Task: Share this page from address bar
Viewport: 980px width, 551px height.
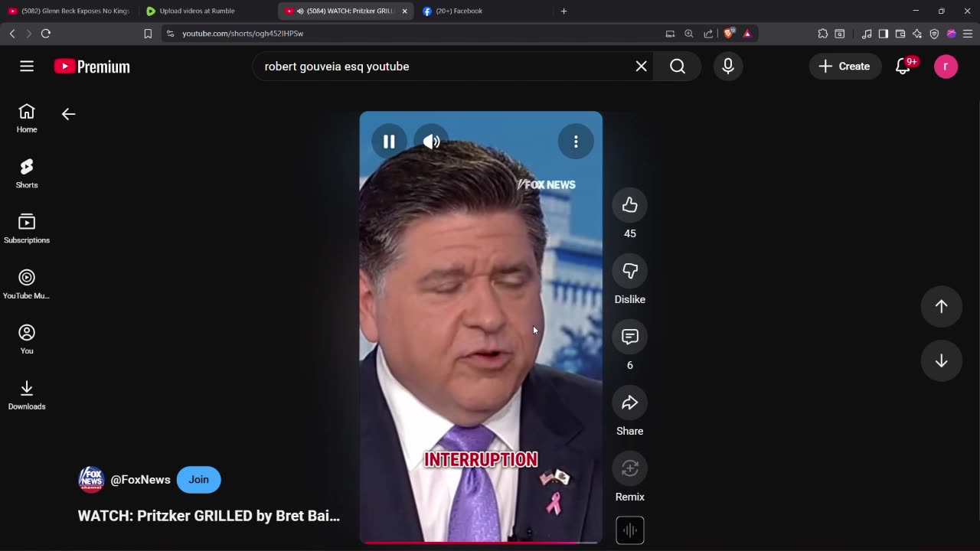Action: coord(708,34)
